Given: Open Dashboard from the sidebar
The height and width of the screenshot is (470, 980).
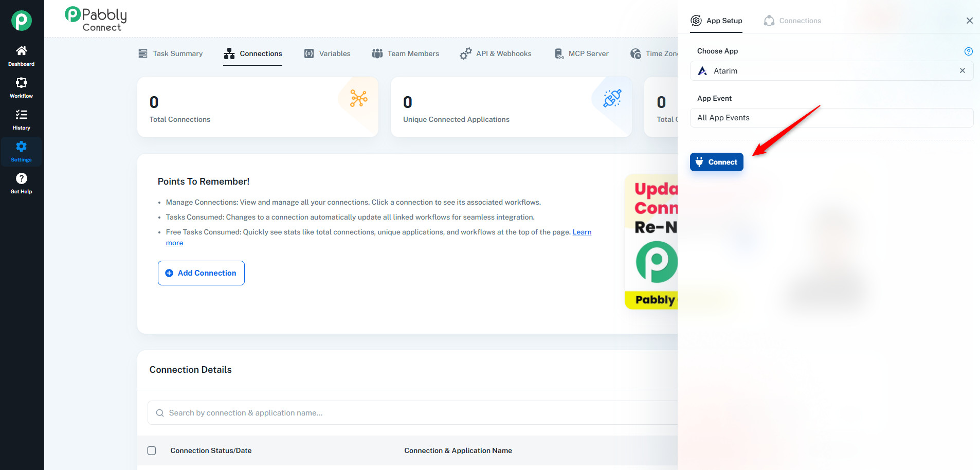Looking at the screenshot, I should [21, 56].
